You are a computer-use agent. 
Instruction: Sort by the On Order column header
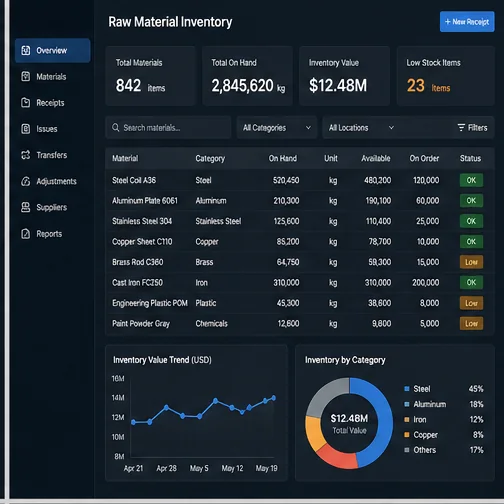pyautogui.click(x=424, y=158)
